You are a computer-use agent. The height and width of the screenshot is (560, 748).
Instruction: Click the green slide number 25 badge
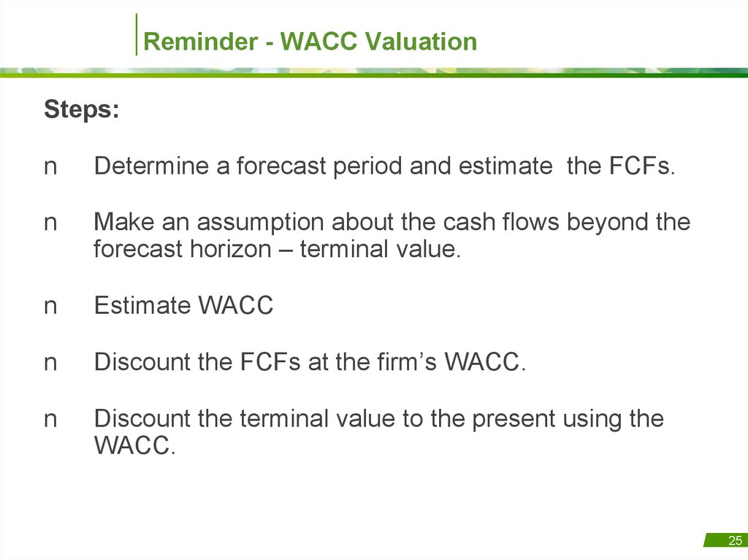click(726, 540)
